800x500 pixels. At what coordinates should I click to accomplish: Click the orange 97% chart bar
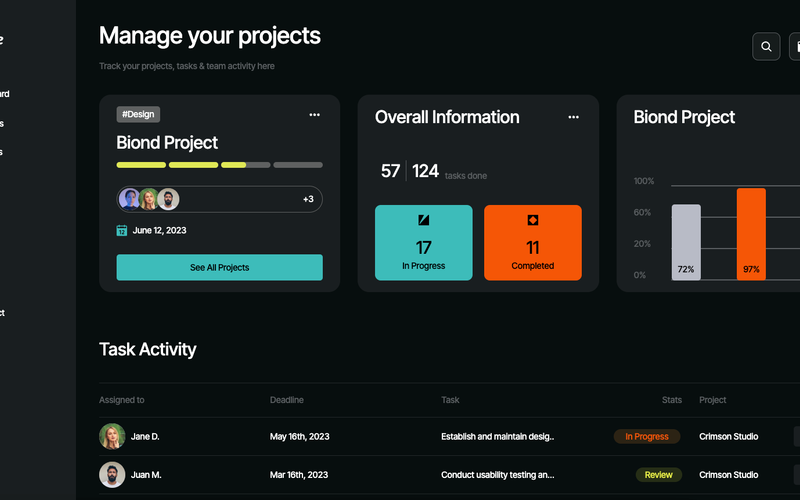pyautogui.click(x=751, y=234)
